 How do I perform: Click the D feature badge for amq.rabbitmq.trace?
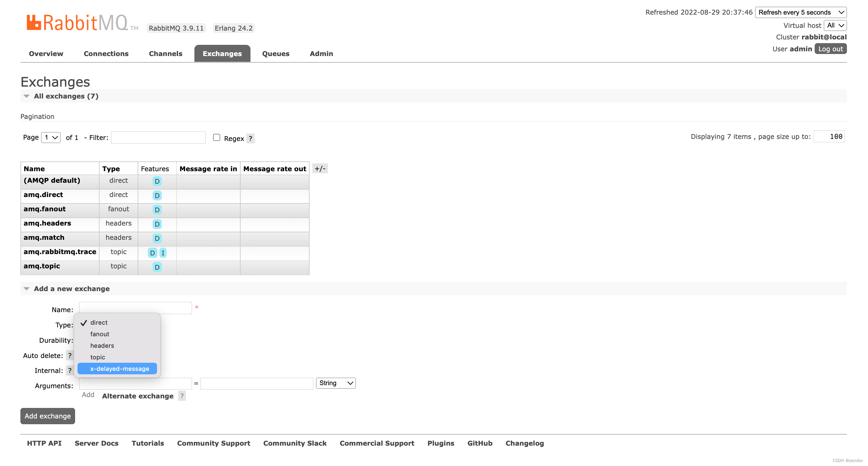point(152,253)
